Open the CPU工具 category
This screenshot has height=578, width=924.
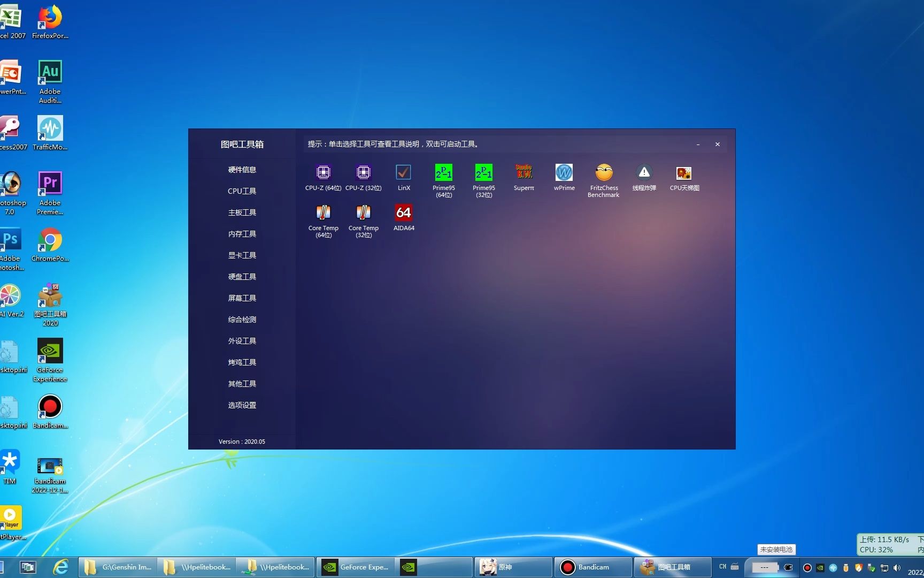(242, 191)
